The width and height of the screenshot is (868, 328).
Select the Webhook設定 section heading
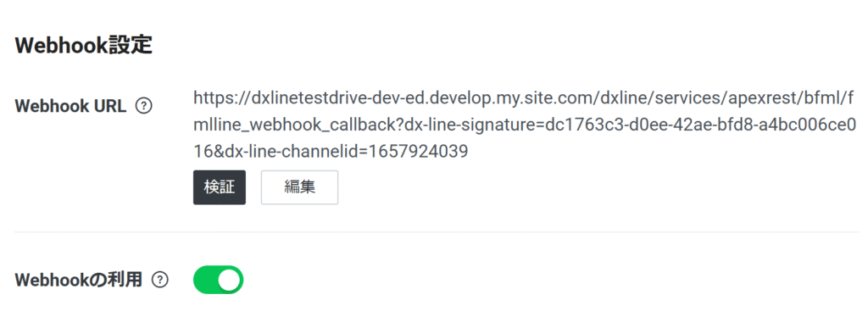pyautogui.click(x=84, y=45)
